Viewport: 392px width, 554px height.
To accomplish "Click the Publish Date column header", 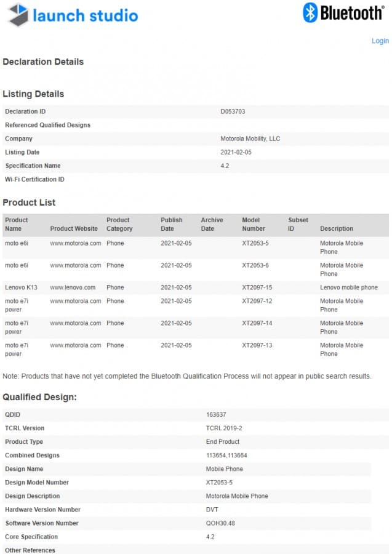I will pyautogui.click(x=172, y=224).
